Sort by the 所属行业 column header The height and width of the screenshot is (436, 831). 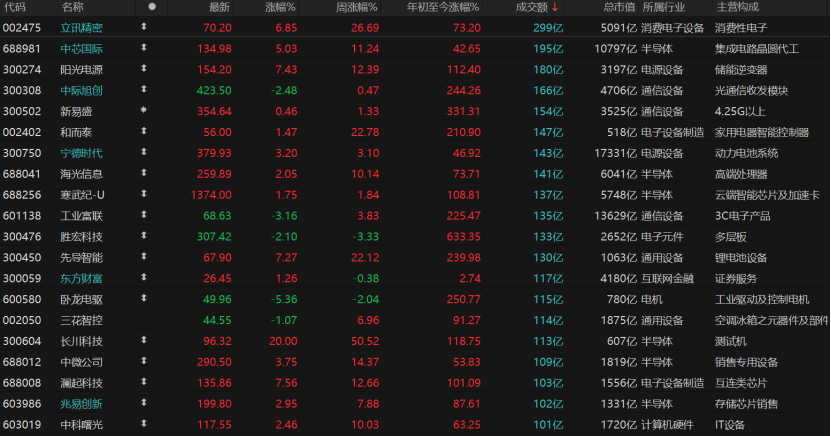(x=664, y=7)
